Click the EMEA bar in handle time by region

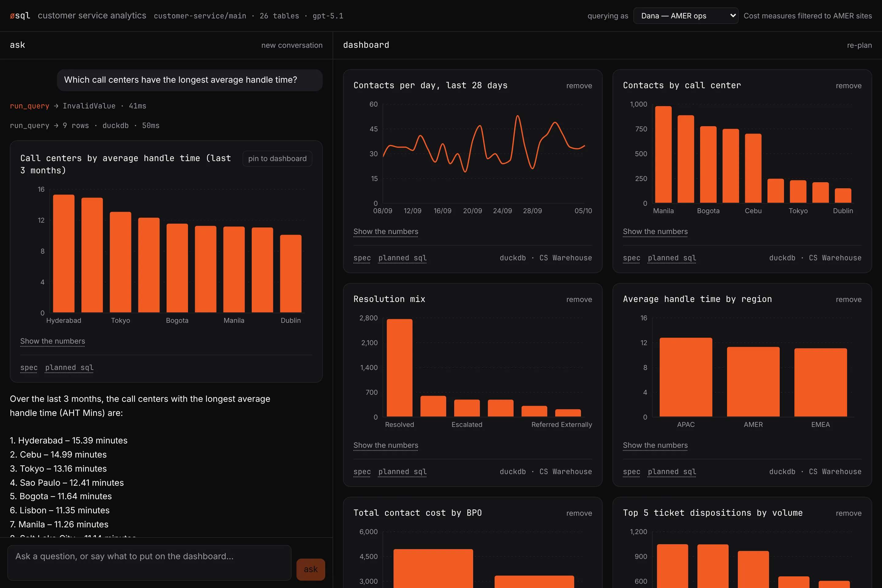coord(820,383)
